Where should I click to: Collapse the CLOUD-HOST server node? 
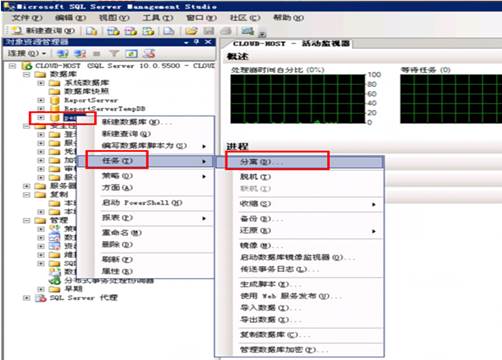(12, 66)
